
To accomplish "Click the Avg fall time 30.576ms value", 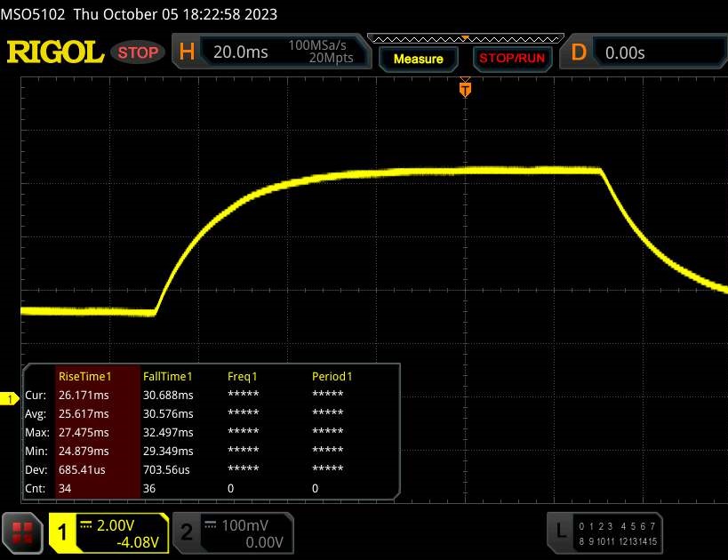I will (168, 413).
